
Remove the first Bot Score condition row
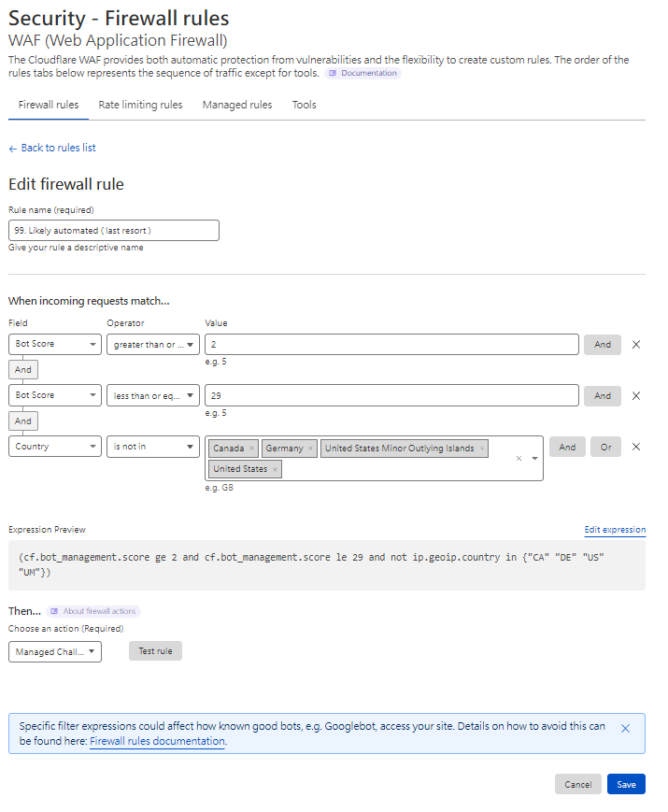pos(636,345)
